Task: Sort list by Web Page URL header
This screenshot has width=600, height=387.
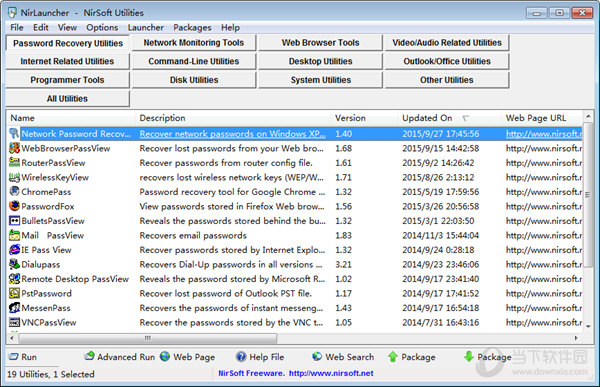Action: [x=542, y=118]
